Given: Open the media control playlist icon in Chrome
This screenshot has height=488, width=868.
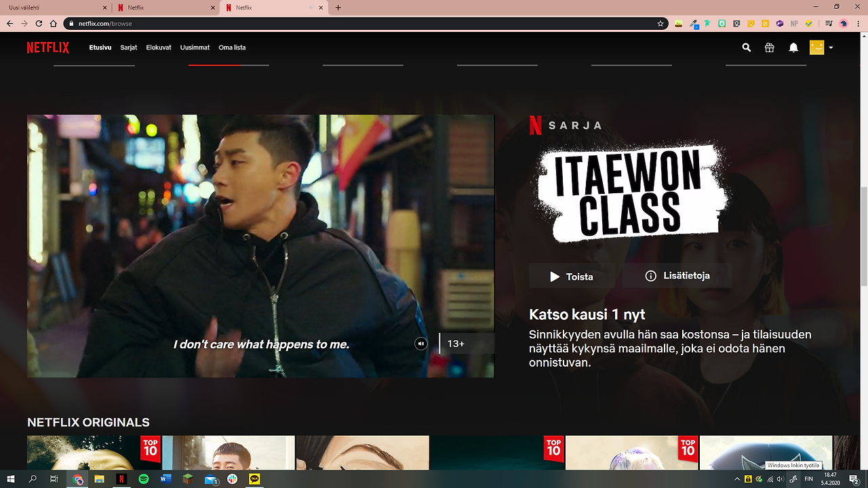Looking at the screenshot, I should click(x=829, y=24).
